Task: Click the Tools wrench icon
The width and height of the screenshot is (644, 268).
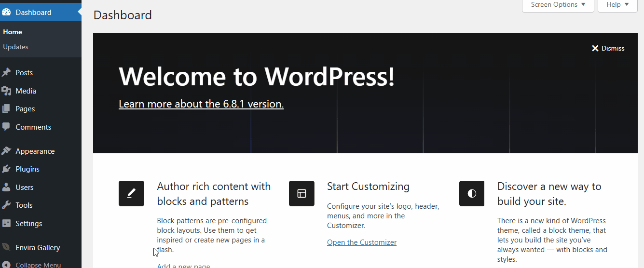Action: 6,205
